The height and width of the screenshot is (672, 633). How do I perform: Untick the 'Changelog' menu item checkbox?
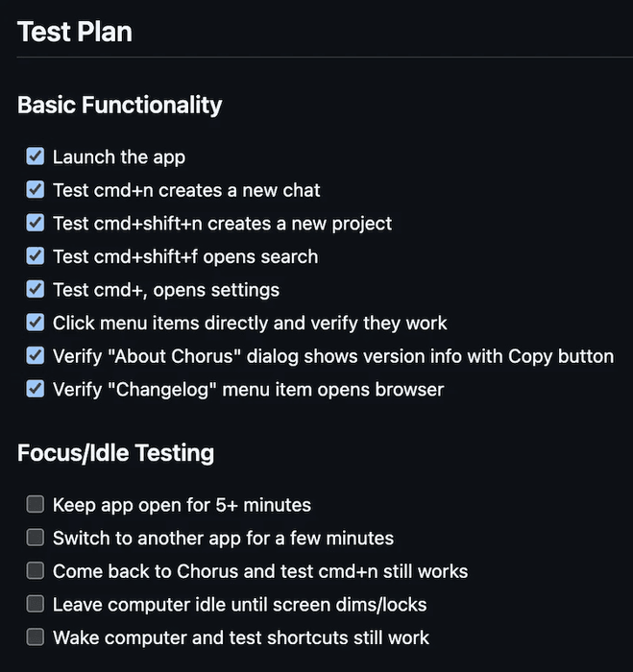[36, 389]
